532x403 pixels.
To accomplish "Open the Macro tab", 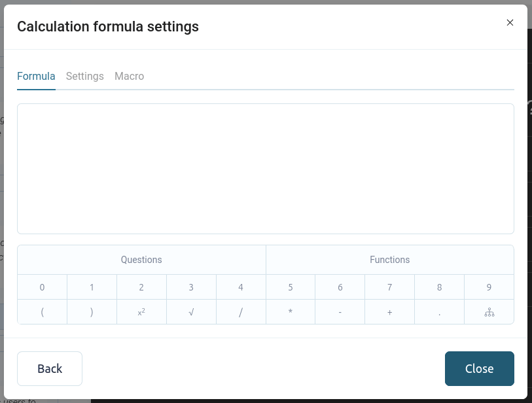I will (x=129, y=76).
